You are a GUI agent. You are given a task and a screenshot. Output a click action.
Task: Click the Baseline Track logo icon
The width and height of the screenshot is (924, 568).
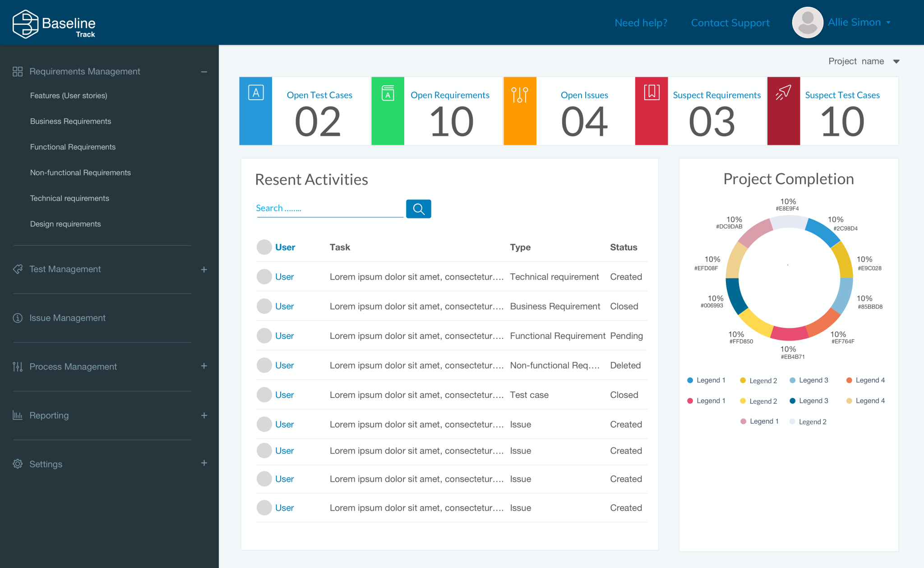pos(25,23)
